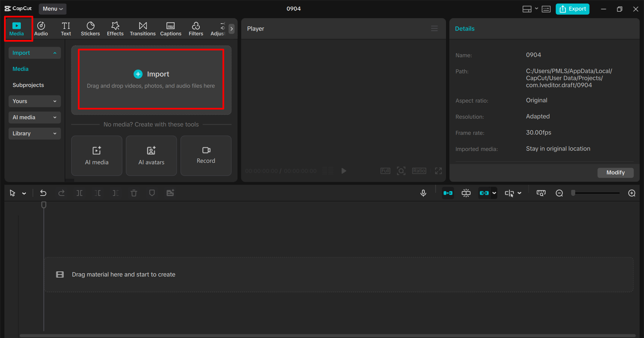Start the Record tool
The height and width of the screenshot is (338, 644).
click(x=206, y=156)
